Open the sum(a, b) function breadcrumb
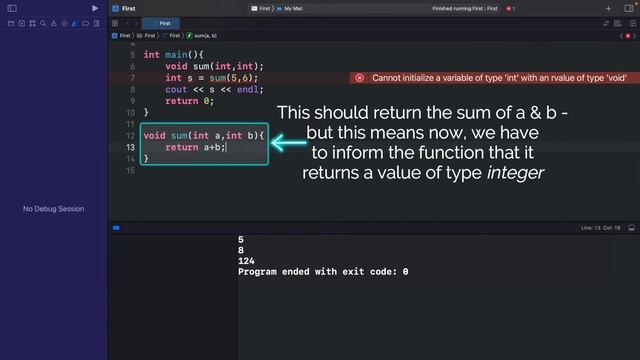Screen dimensions: 640x360 [x=202, y=36]
